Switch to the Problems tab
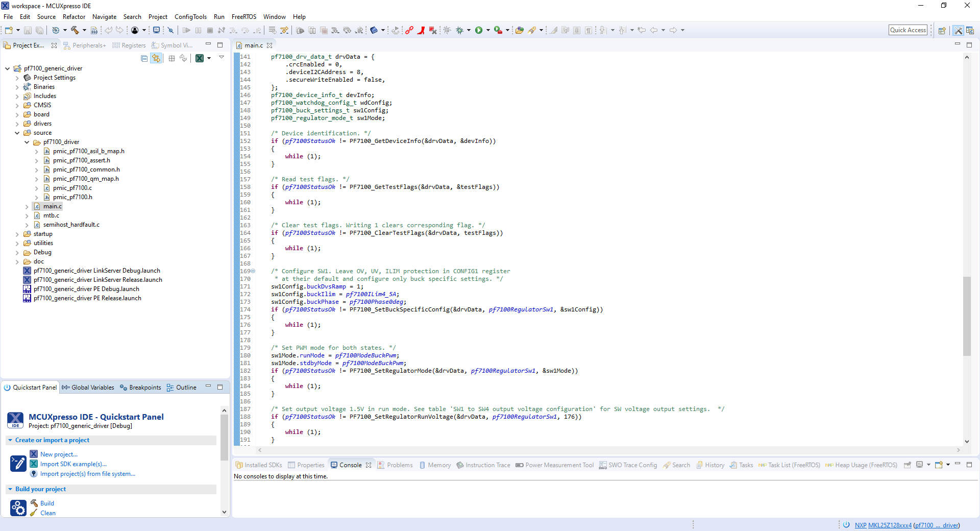This screenshot has height=531, width=980. [x=399, y=465]
